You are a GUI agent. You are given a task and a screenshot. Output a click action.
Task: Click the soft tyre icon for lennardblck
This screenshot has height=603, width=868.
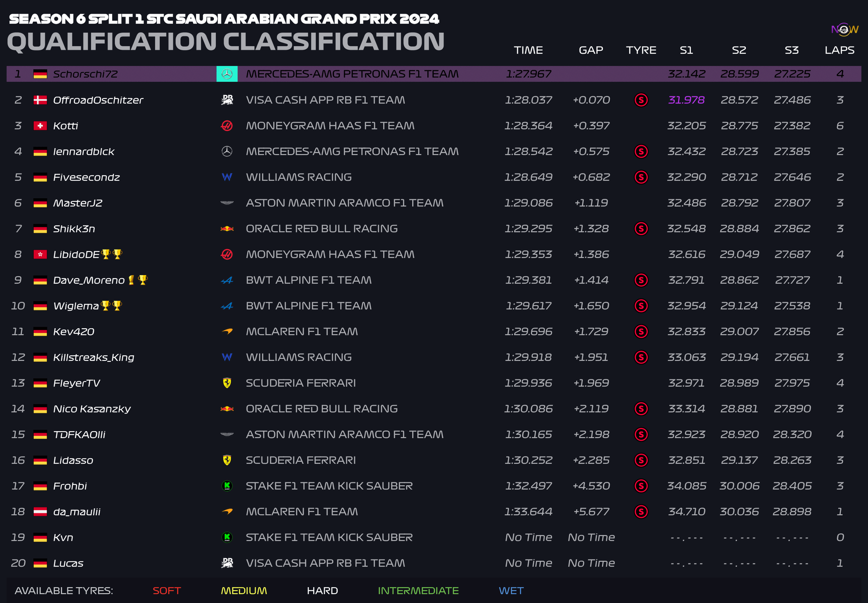pyautogui.click(x=641, y=151)
